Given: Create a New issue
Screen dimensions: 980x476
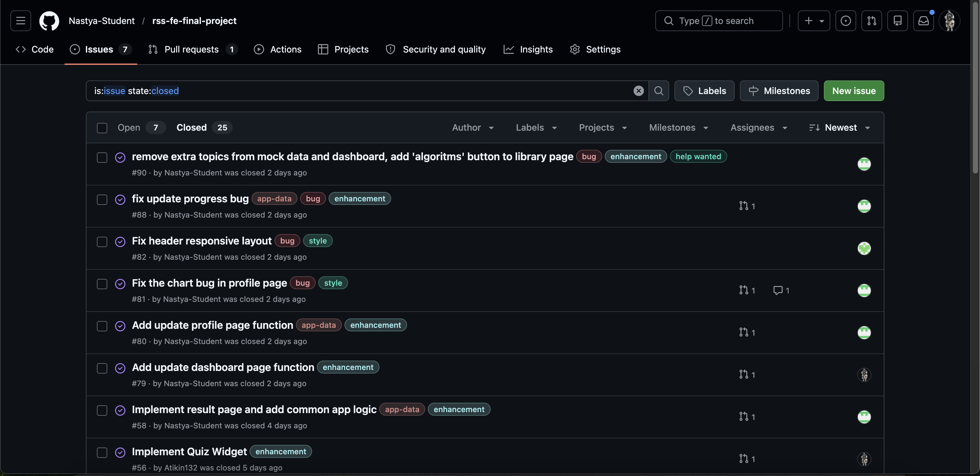Looking at the screenshot, I should pyautogui.click(x=854, y=90).
